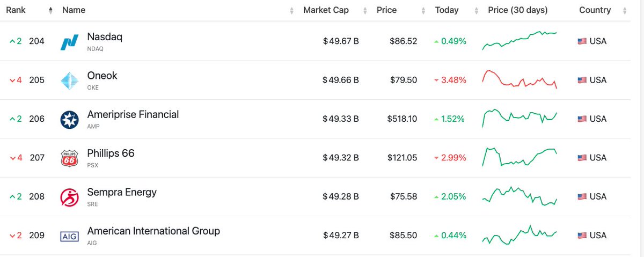This screenshot has height=257, width=644.
Task: Sort by Today column header
Action: pos(447,10)
